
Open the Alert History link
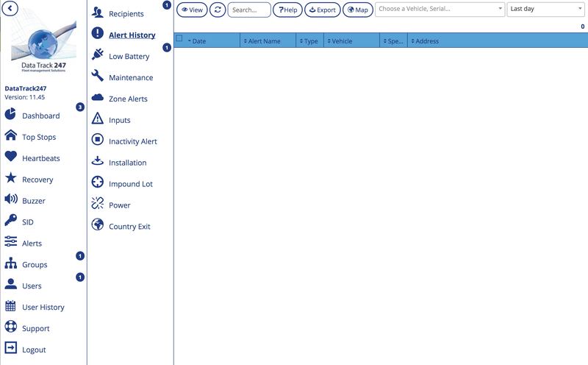(x=132, y=35)
